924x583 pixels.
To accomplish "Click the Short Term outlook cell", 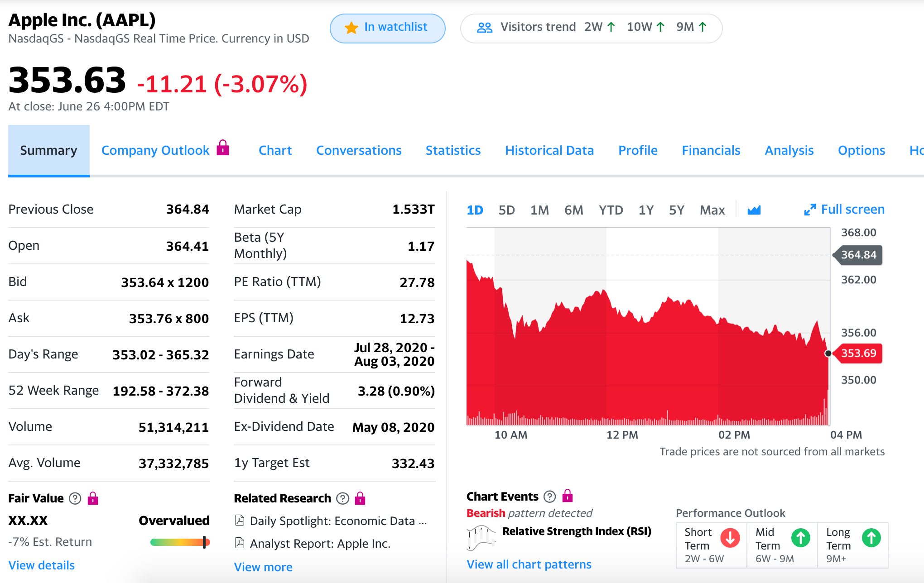I will pyautogui.click(x=712, y=545).
